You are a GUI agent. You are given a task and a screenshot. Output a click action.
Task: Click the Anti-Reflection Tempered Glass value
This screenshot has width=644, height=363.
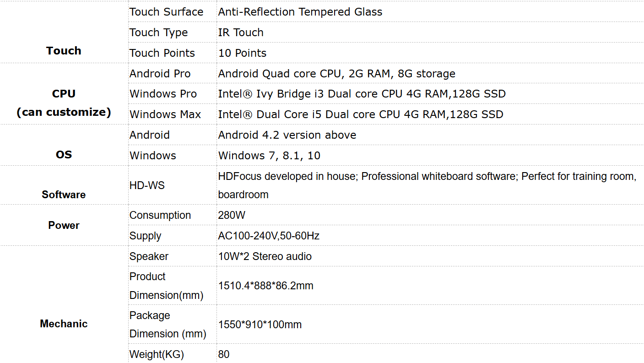pyautogui.click(x=300, y=12)
